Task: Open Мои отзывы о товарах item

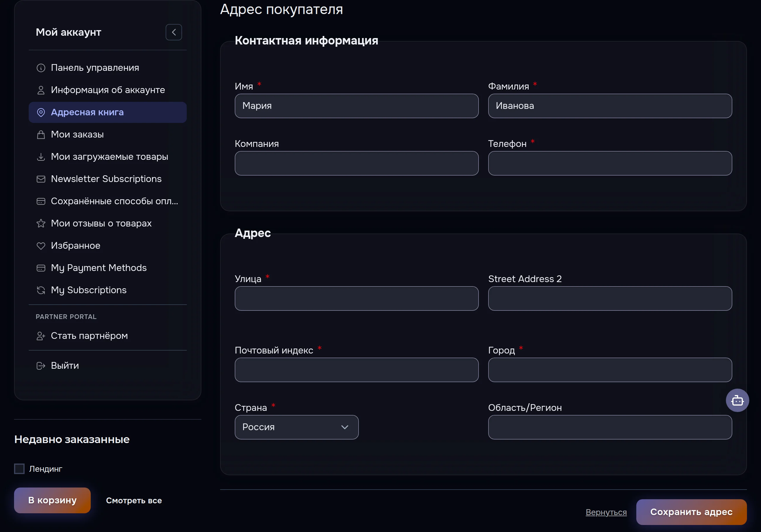Action: tap(108, 223)
